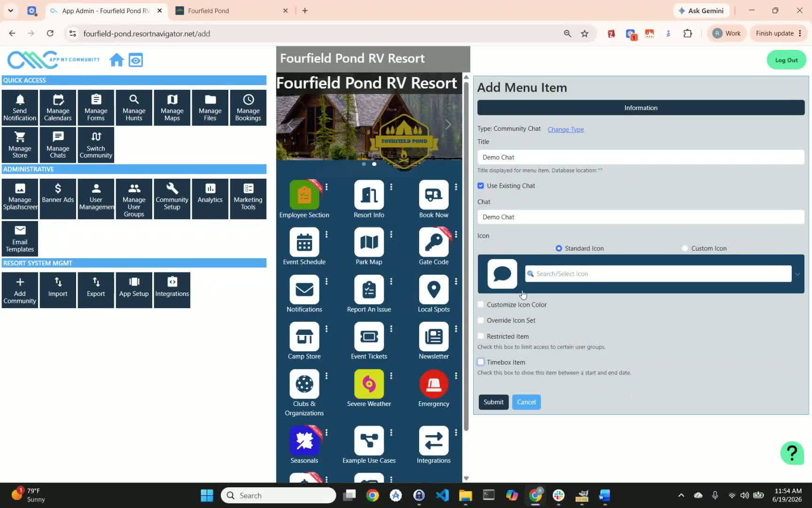The width and height of the screenshot is (812, 508).
Task: Enable the Restricted Item checkbox
Action: point(481,336)
